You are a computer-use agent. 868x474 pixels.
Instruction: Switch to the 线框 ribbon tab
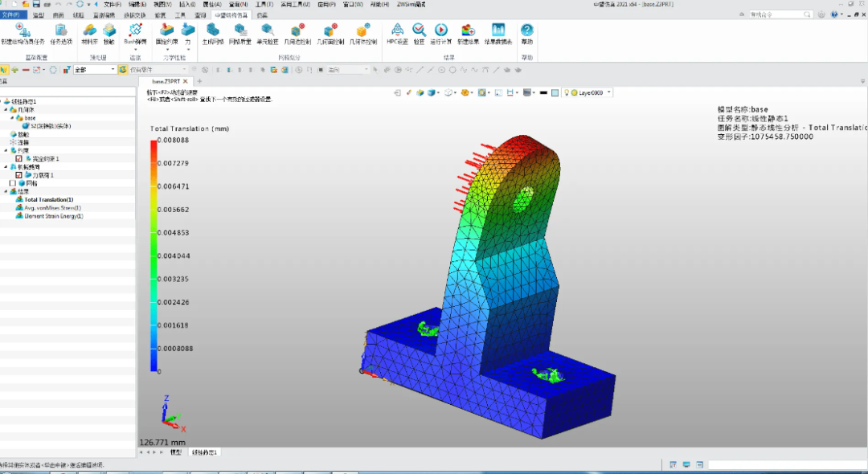[x=78, y=15]
